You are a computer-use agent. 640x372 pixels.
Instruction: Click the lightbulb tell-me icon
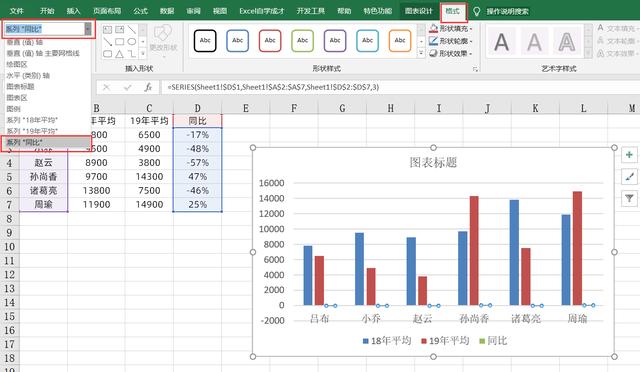[476, 11]
